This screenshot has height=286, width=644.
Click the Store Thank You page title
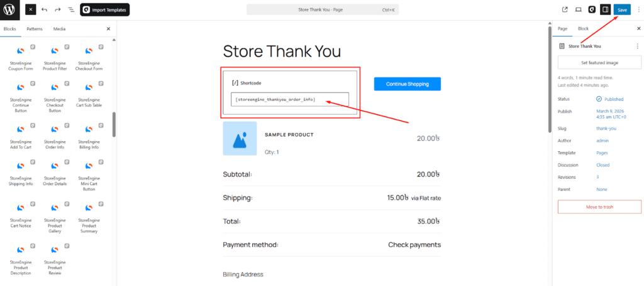(x=282, y=52)
